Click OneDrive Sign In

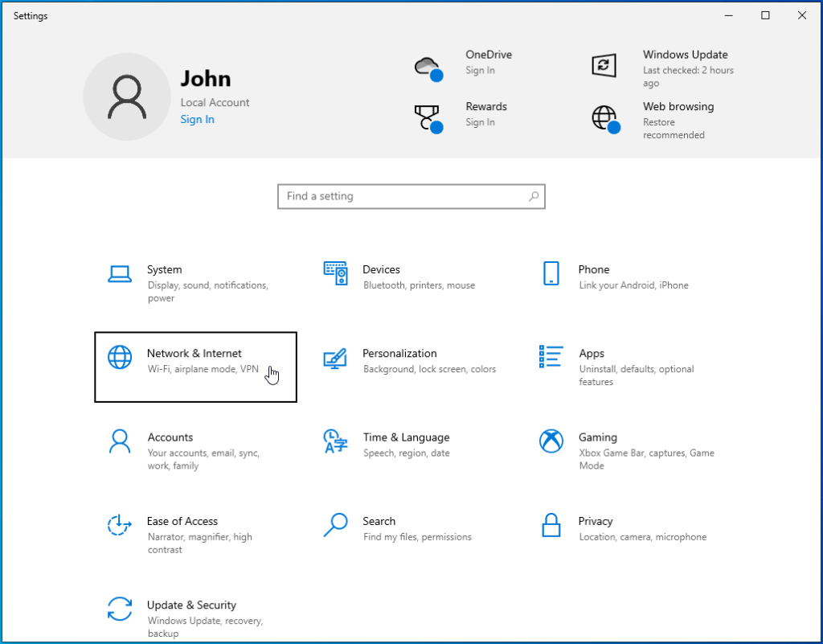tap(480, 70)
